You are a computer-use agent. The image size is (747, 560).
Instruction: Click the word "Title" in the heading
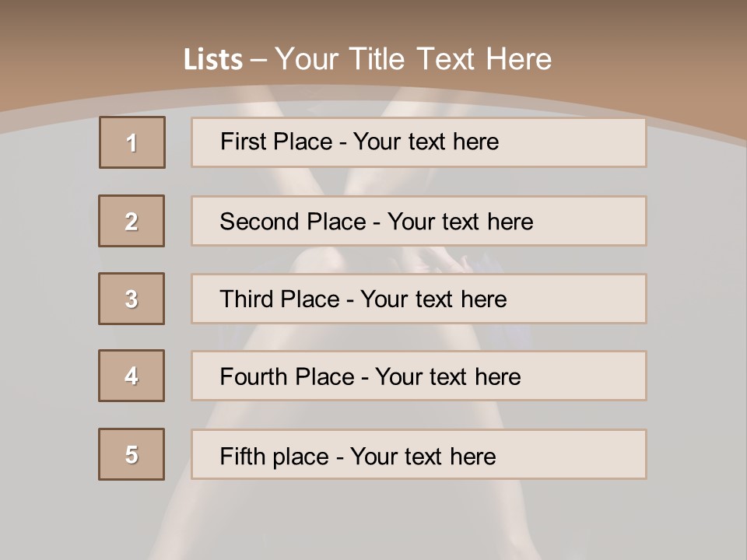pos(379,60)
